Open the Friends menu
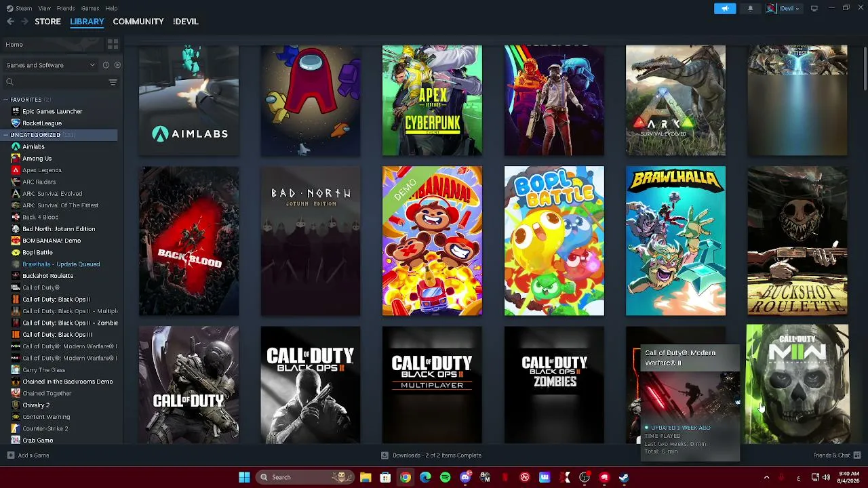Viewport: 868px width, 488px height. 66,8
